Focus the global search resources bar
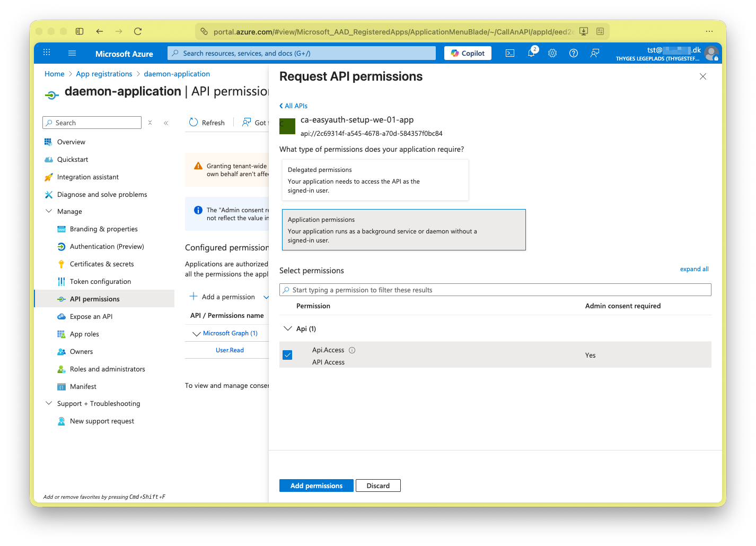Image resolution: width=756 pixels, height=546 pixels. click(302, 53)
